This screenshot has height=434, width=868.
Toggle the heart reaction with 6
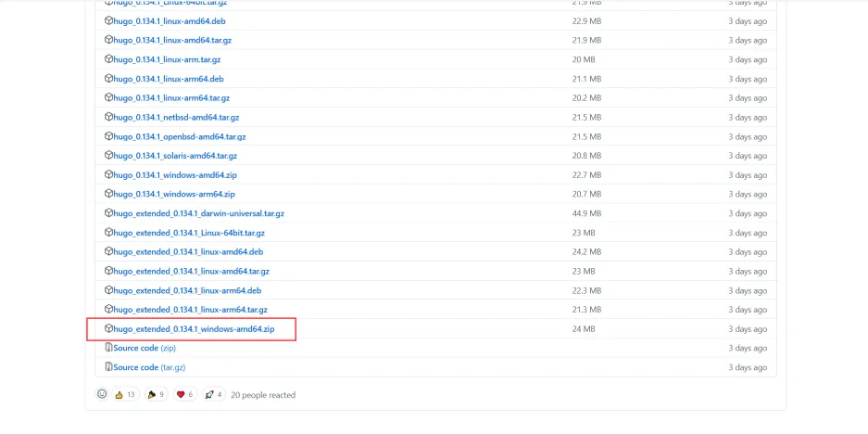coord(185,395)
